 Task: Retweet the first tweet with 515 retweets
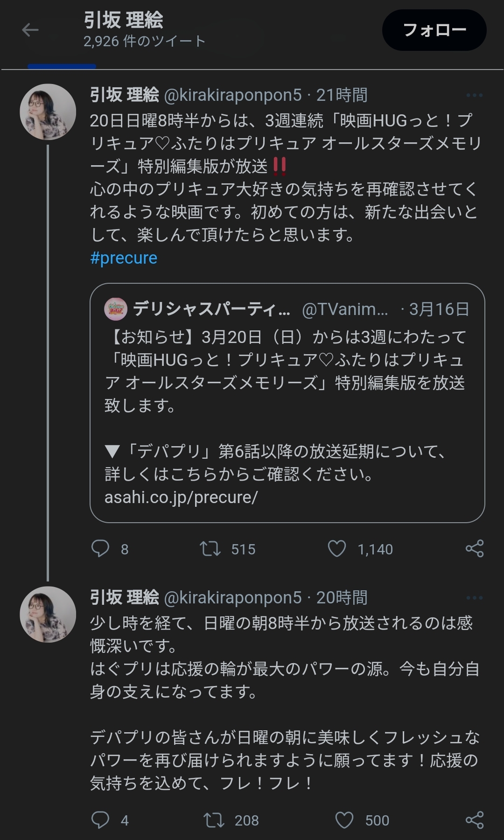pyautogui.click(x=210, y=549)
